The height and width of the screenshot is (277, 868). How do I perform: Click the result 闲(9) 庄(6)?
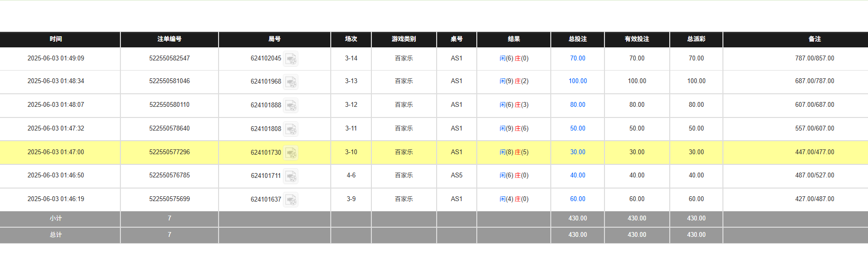514,129
